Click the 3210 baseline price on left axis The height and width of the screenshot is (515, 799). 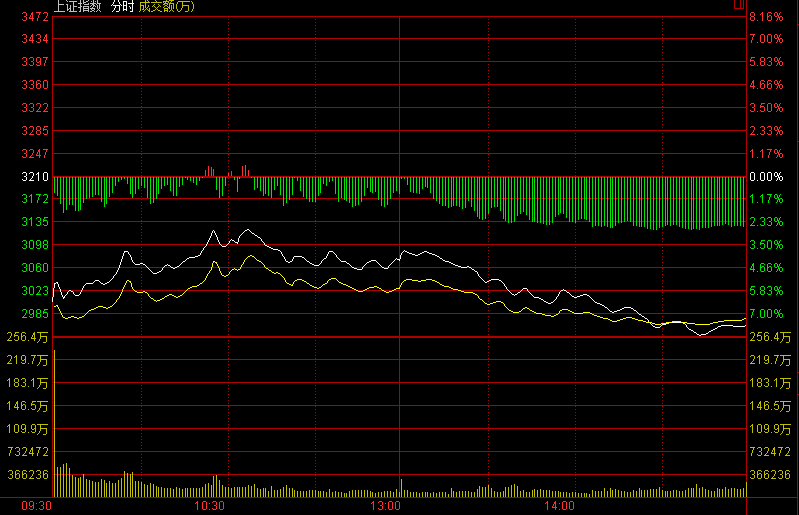click(x=36, y=176)
